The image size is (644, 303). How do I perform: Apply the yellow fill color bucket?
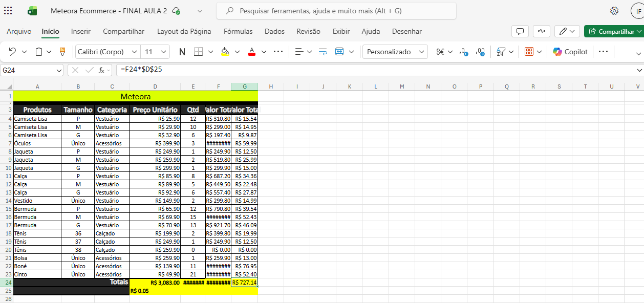point(225,52)
